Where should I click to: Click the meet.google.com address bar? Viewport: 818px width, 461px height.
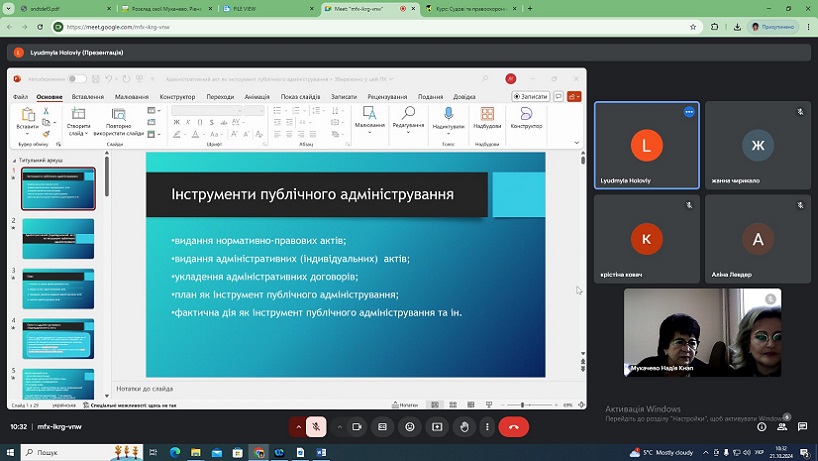[x=376, y=27]
